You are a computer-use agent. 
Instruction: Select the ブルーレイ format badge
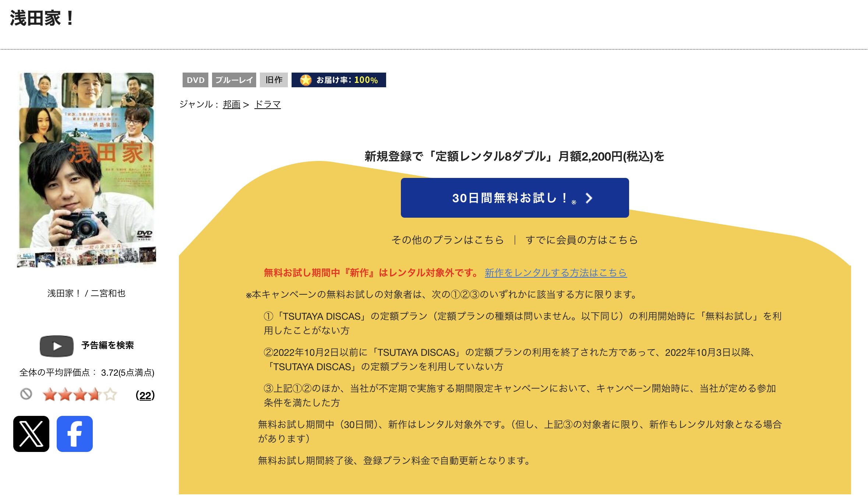(234, 80)
